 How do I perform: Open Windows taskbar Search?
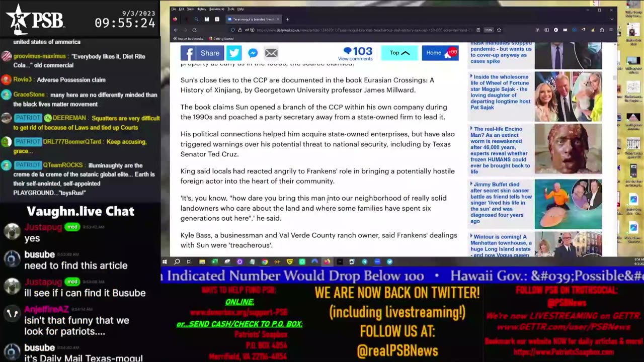(177, 261)
